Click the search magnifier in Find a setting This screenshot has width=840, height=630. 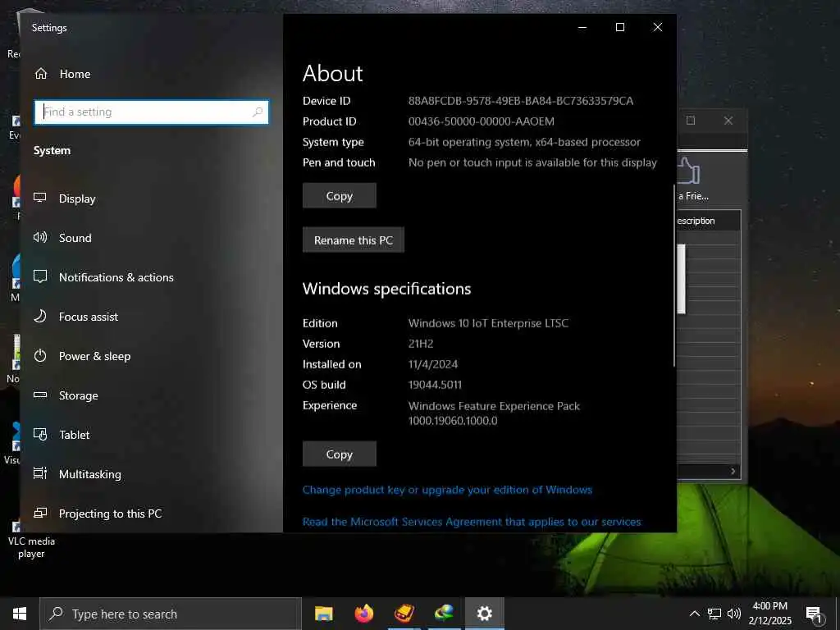click(258, 112)
